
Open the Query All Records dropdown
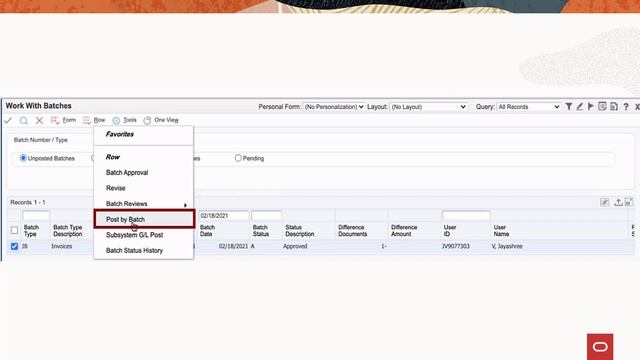528,107
